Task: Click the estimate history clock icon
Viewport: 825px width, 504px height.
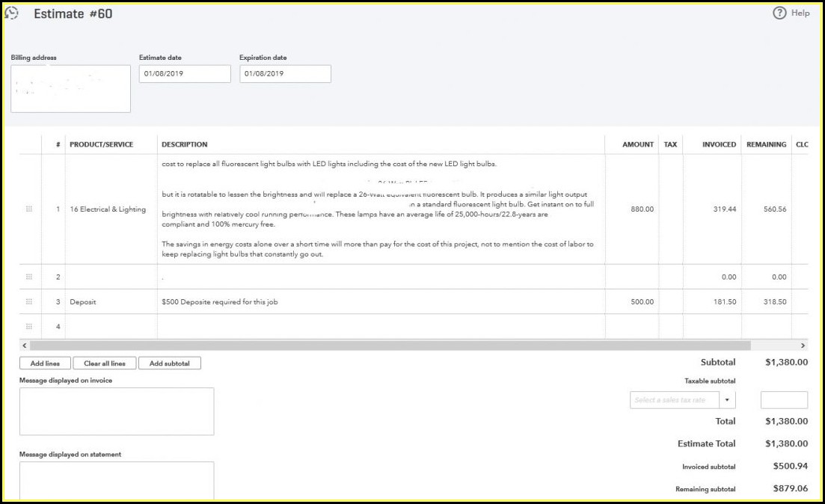Action: (x=11, y=14)
